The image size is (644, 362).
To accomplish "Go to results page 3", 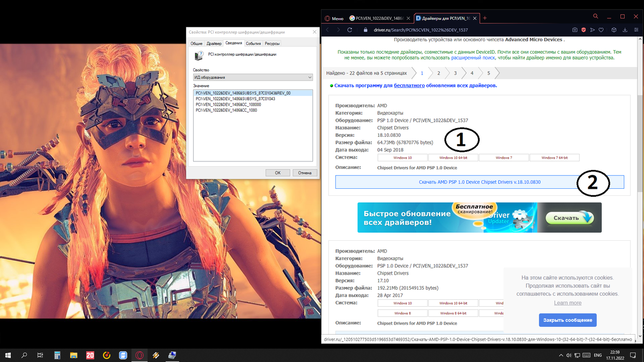I will [455, 72].
